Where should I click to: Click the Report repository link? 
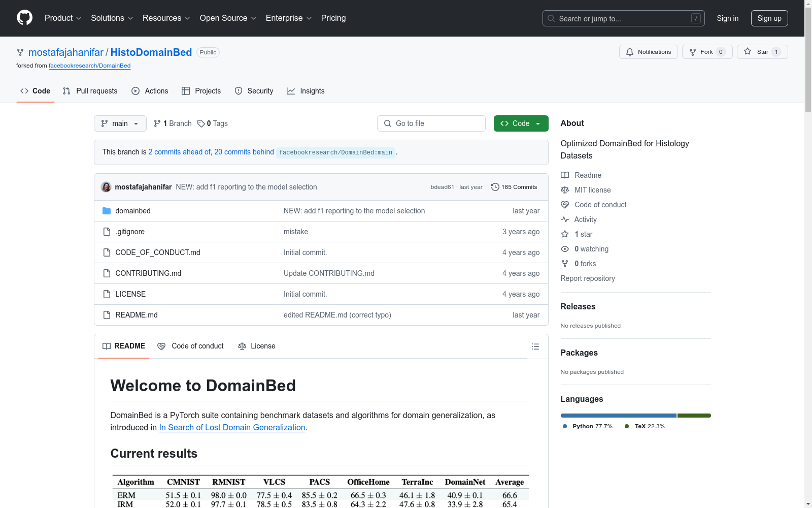point(588,278)
